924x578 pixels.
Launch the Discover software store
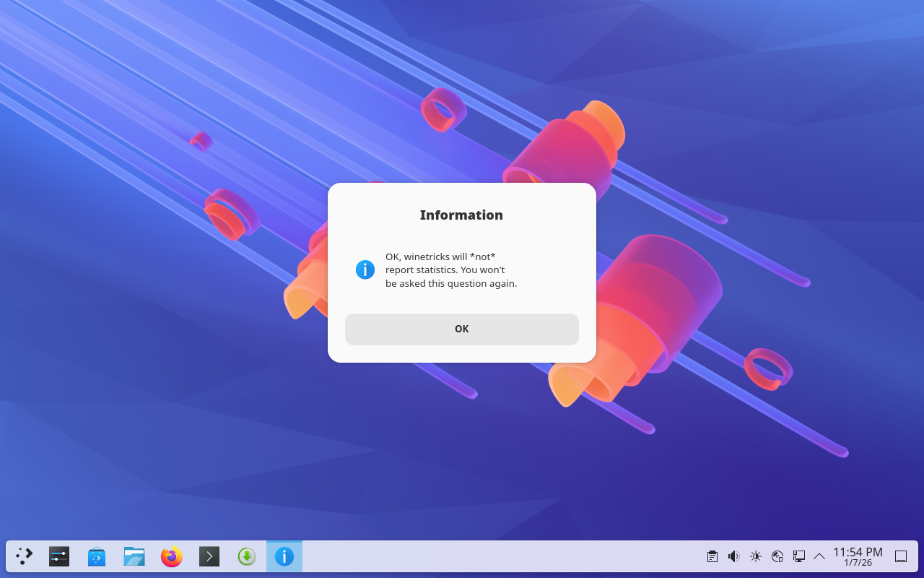97,556
